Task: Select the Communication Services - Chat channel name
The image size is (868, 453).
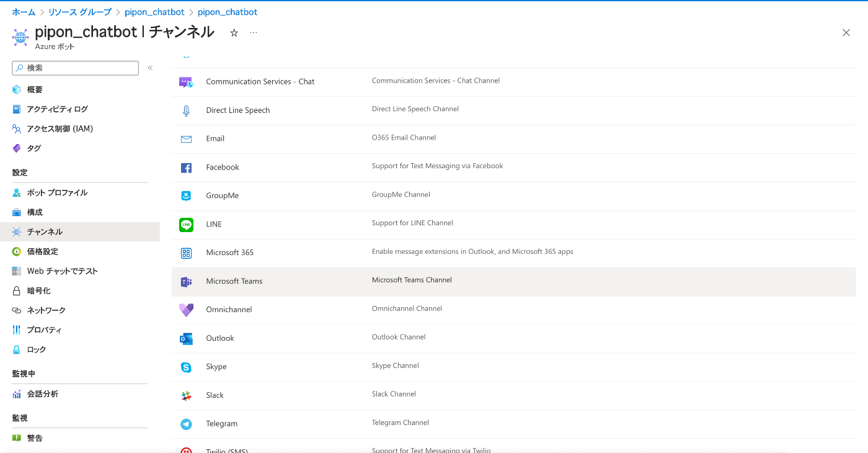Action: 260,82
